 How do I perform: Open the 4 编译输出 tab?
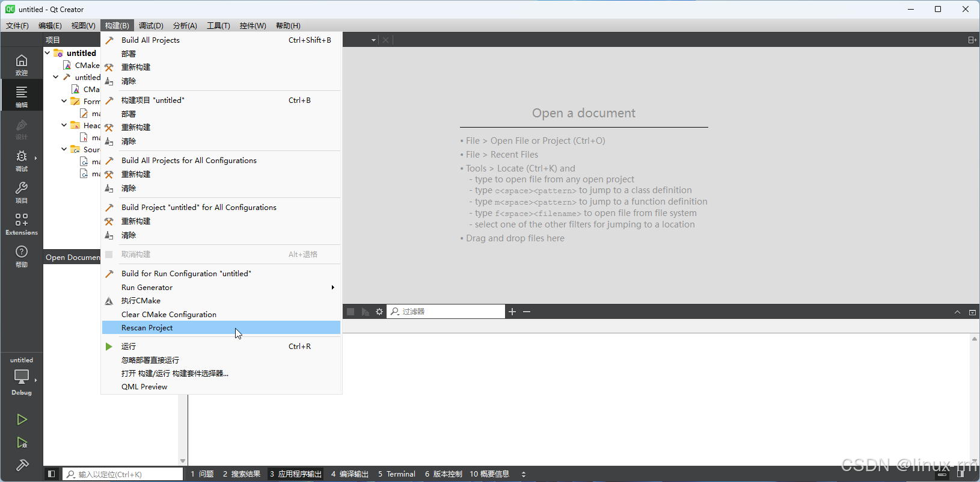click(x=350, y=474)
